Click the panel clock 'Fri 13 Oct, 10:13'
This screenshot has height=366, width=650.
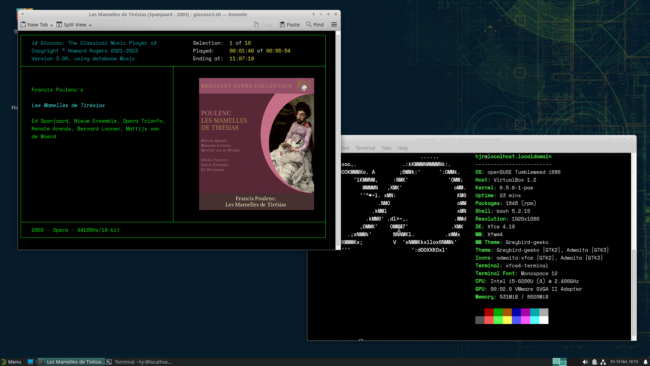(624, 362)
